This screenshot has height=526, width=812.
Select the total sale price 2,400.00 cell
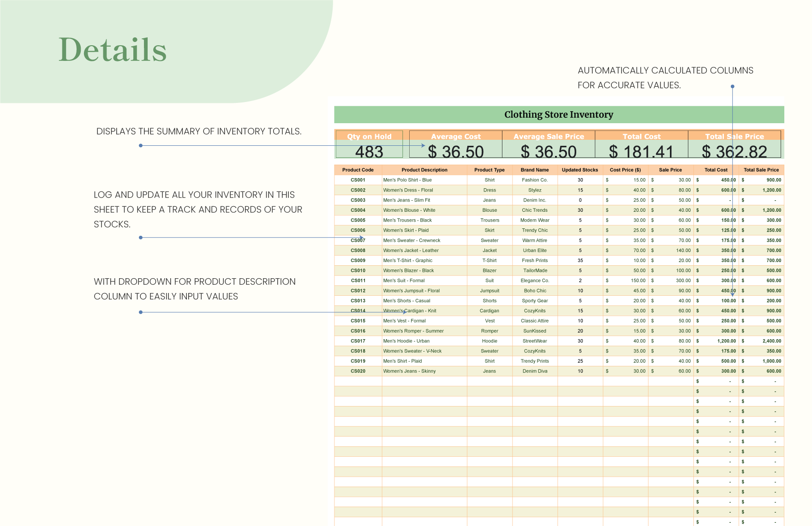(x=761, y=341)
